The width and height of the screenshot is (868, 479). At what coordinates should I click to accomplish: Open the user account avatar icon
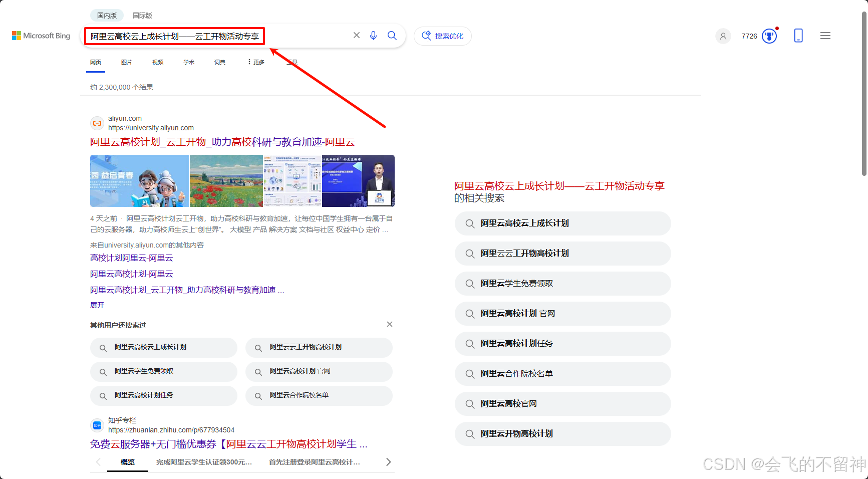[723, 36]
